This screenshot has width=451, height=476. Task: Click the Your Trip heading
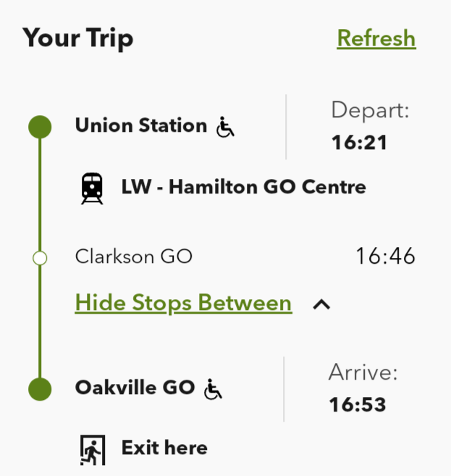pyautogui.click(x=78, y=38)
